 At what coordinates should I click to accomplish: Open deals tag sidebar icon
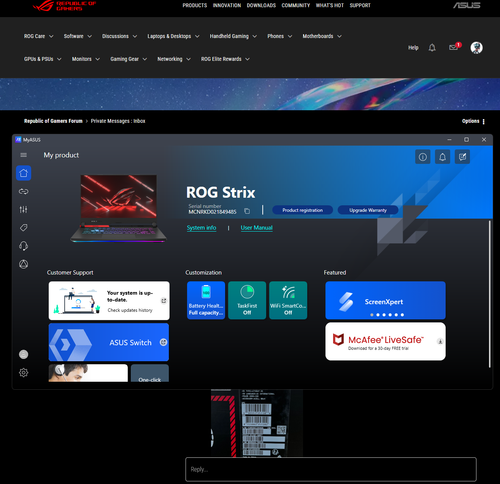pos(23,228)
